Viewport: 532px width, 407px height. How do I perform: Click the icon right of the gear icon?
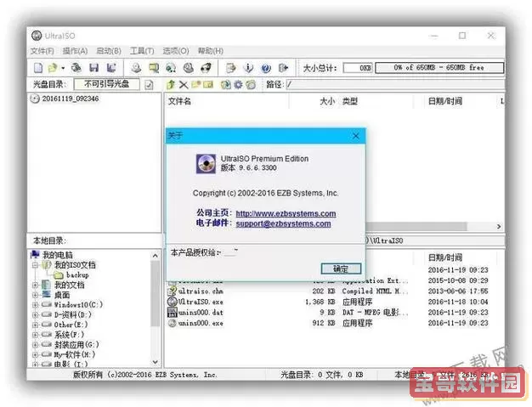[x=251, y=84]
